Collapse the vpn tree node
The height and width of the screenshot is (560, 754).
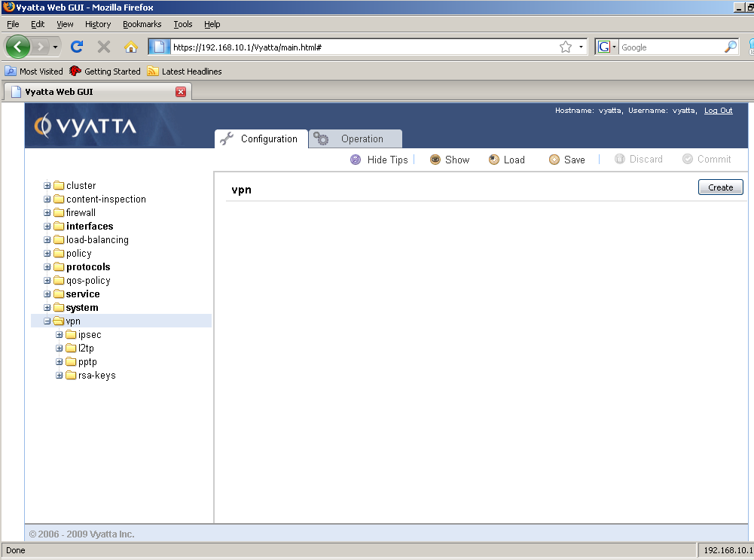(x=47, y=321)
